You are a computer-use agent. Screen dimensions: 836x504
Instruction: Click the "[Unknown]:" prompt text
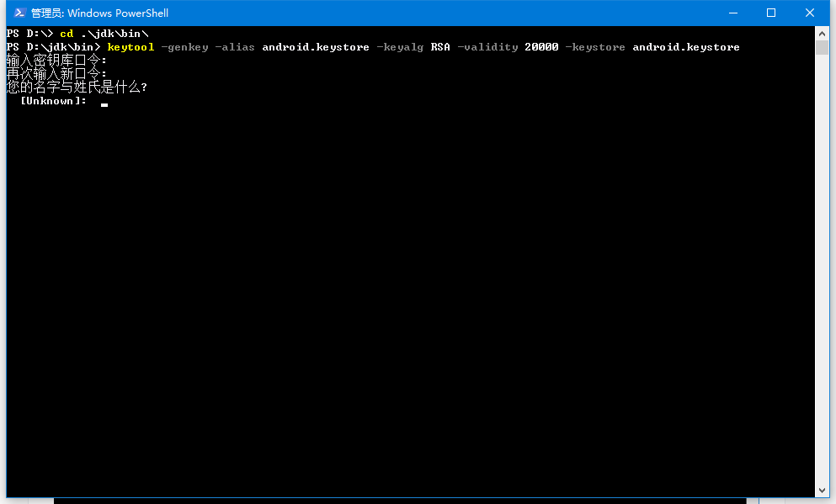pyautogui.click(x=53, y=101)
